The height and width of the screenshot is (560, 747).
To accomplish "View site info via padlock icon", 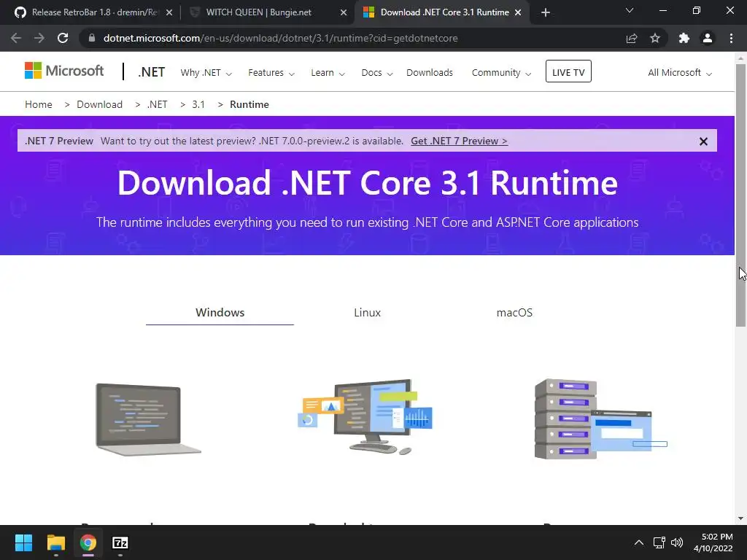I will click(92, 38).
